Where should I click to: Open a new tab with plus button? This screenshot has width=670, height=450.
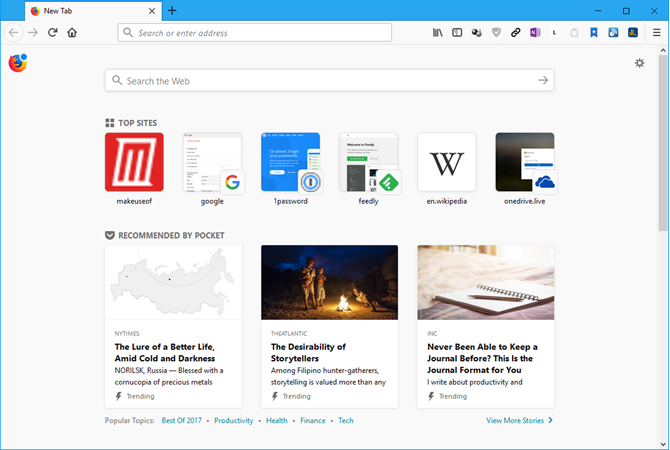172,11
